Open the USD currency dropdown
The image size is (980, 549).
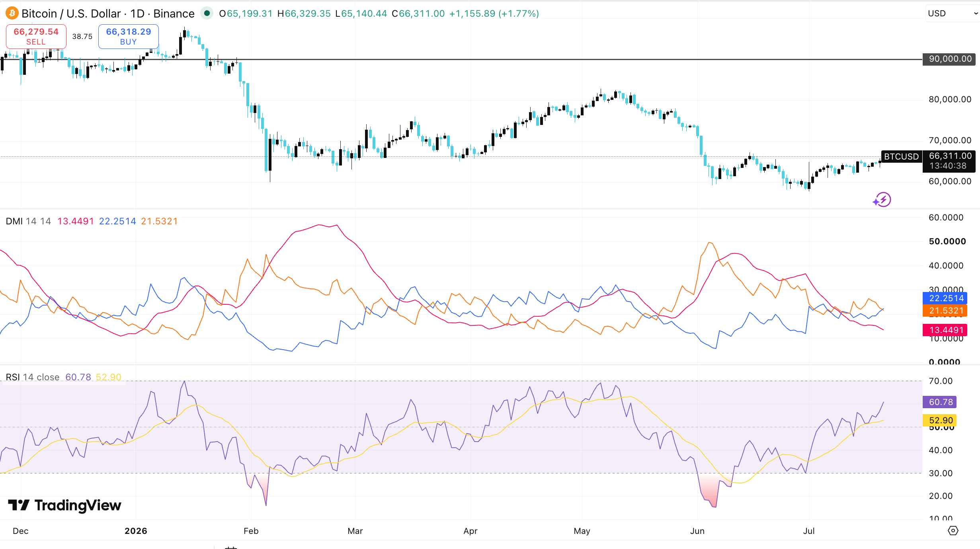pos(953,14)
